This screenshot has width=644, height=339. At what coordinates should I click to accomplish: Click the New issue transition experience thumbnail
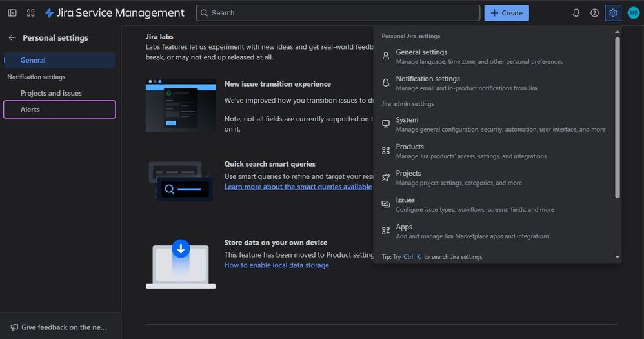pyautogui.click(x=181, y=105)
